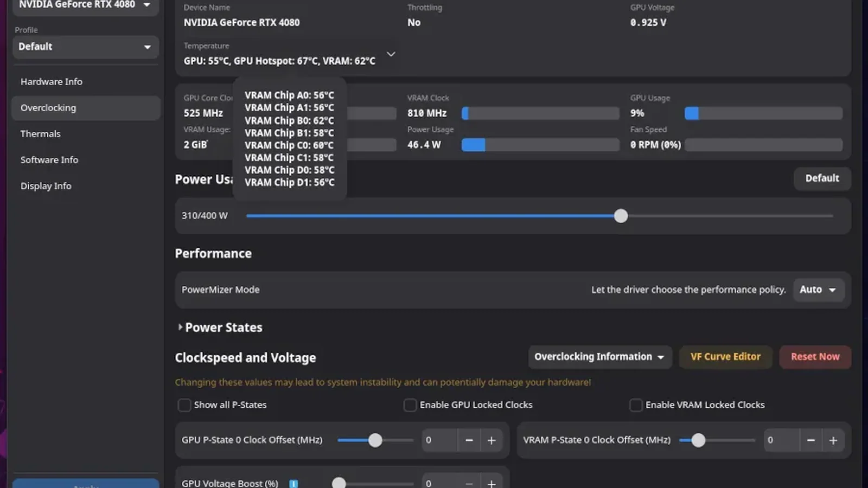Click the Power Usage bar

(x=540, y=145)
